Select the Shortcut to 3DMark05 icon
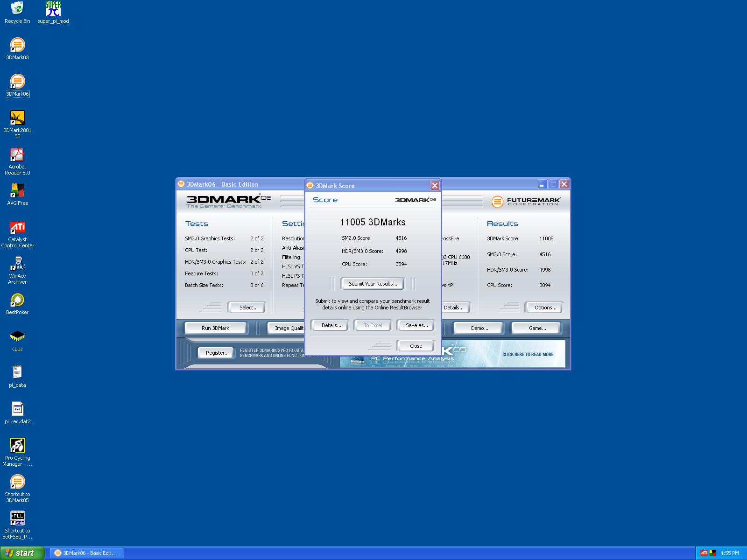The height and width of the screenshot is (560, 747). (17, 488)
